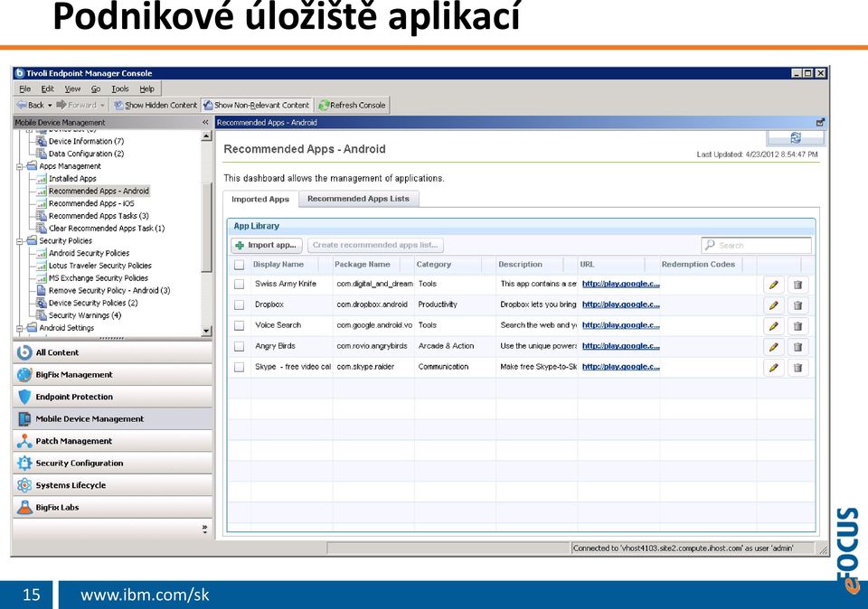Edit the Skype app entry
The image size is (868, 609).
(773, 367)
